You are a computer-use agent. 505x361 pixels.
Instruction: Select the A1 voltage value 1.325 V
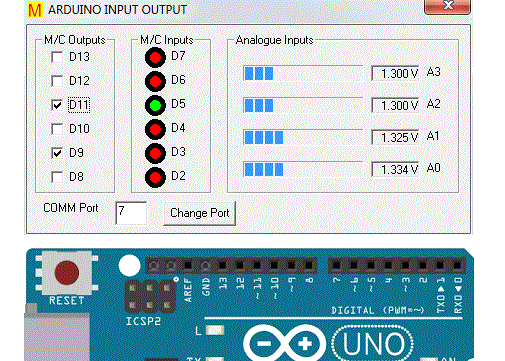[395, 137]
